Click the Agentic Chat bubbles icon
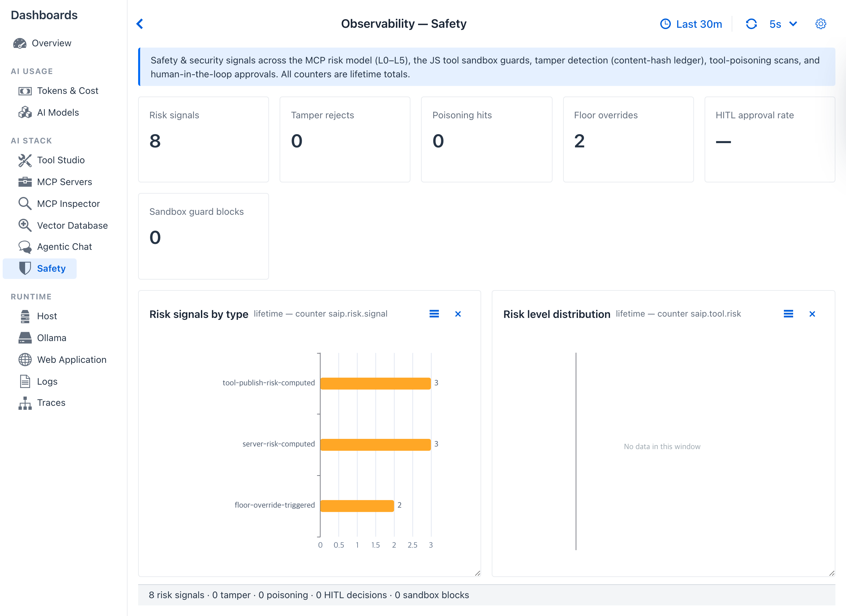The height and width of the screenshot is (616, 846). click(25, 247)
